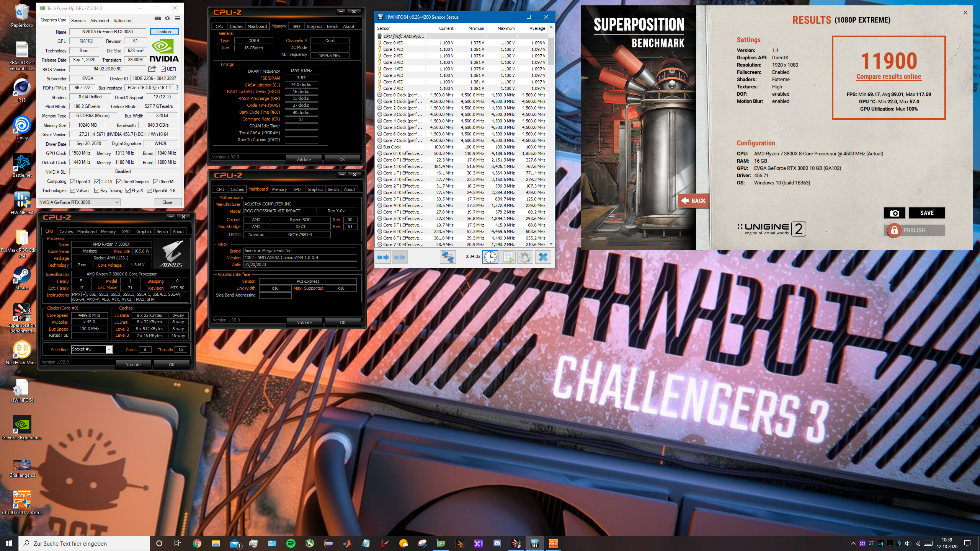Click the GPU-Z screenshot camera icon
Viewport: 980px width, 551px height.
point(158,18)
